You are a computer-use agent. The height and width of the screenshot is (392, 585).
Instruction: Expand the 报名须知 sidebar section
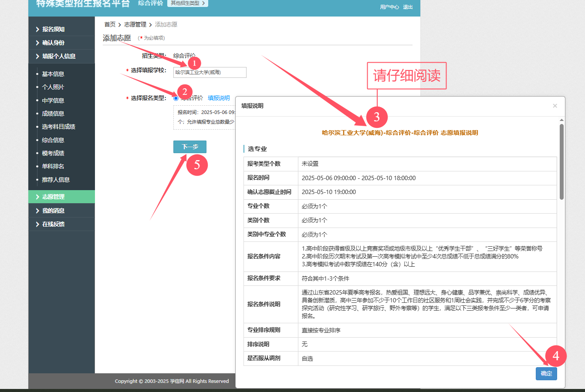[53, 30]
